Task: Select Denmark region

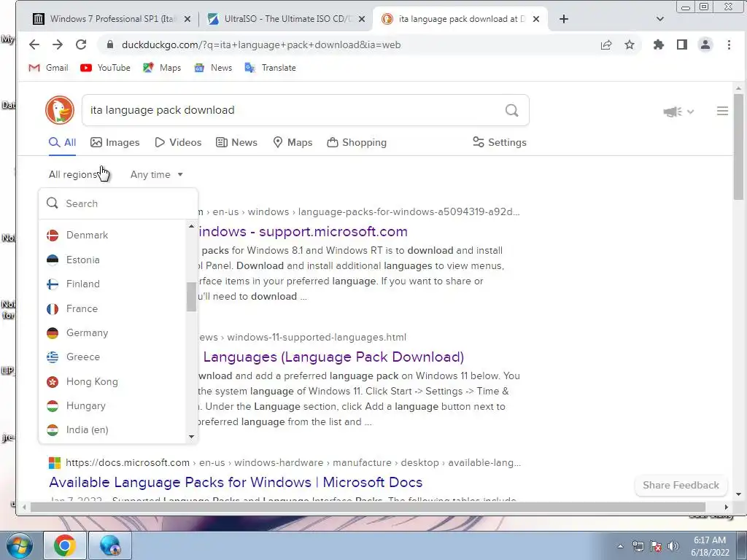Action: point(113,236)
